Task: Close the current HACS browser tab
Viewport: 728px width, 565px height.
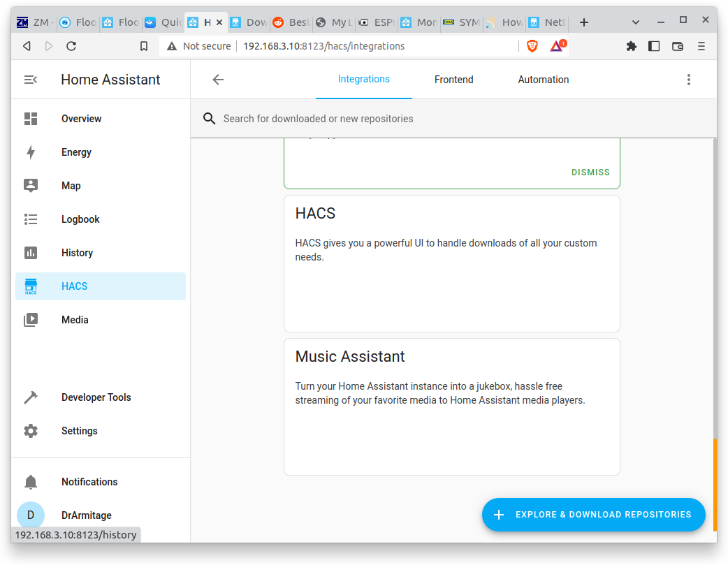Action: [x=219, y=22]
